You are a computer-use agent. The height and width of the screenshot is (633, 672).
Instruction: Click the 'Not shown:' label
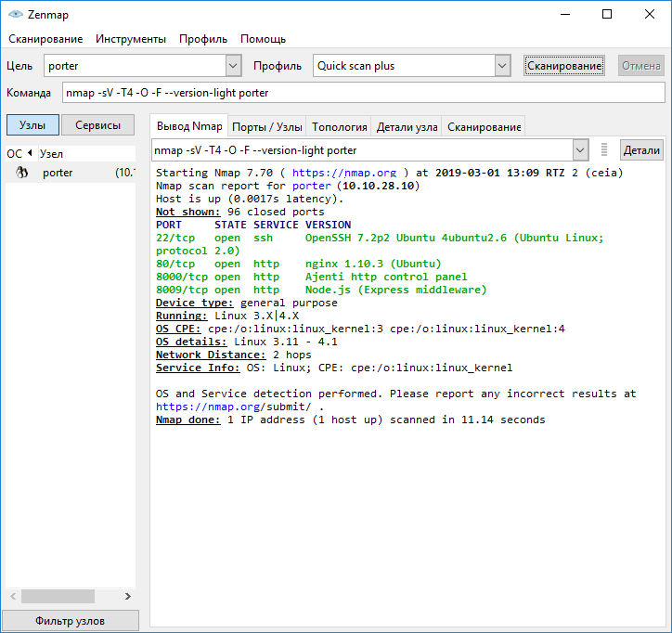tap(188, 212)
